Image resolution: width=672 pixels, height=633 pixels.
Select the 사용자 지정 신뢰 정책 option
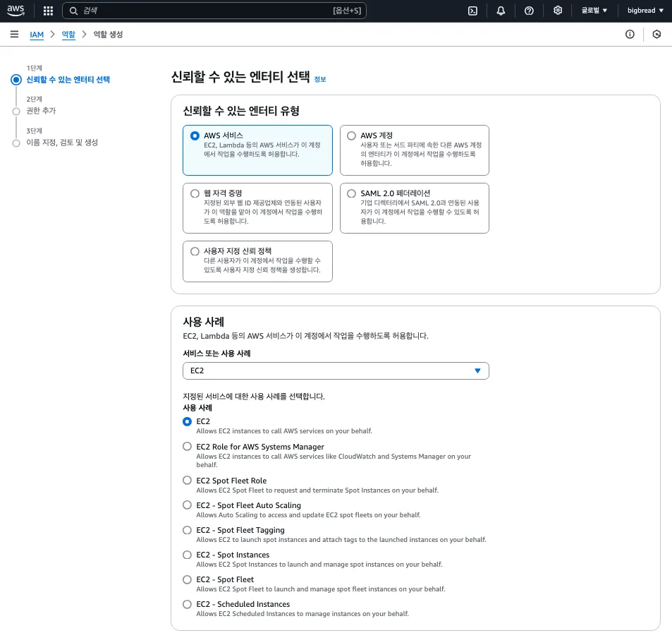[257, 261]
